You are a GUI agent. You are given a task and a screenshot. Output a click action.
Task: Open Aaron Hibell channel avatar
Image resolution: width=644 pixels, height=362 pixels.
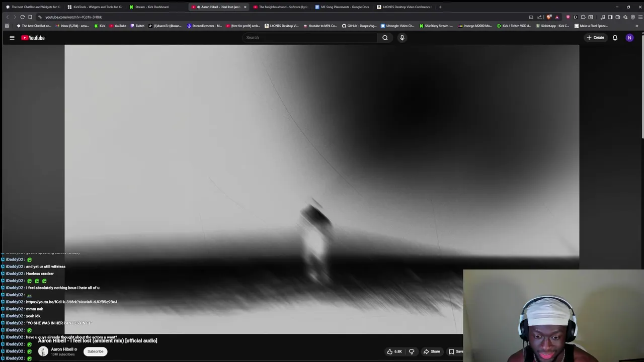tap(43, 351)
